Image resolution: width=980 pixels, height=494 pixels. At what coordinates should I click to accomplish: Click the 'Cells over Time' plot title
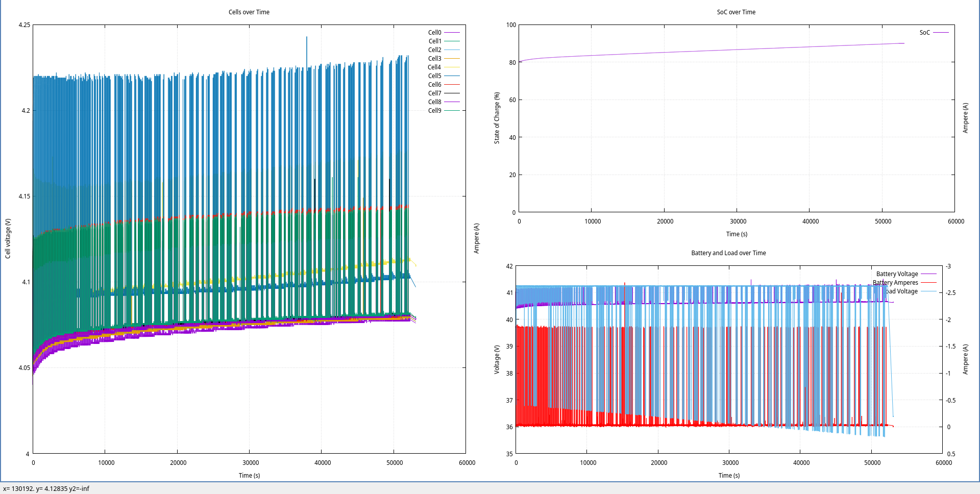point(249,12)
